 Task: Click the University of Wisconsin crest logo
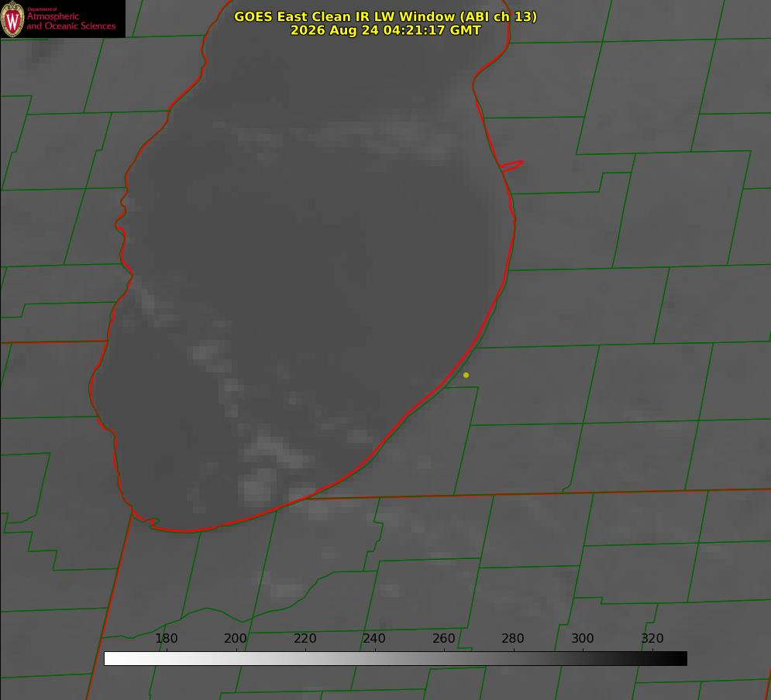(x=12, y=19)
